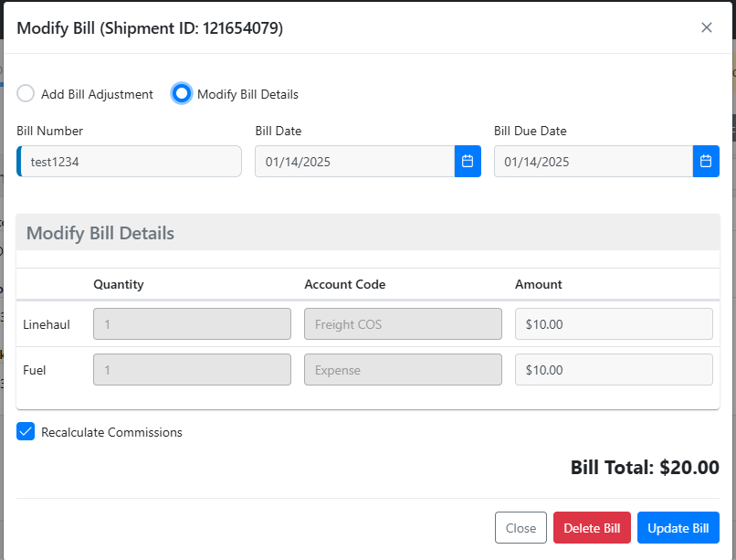The image size is (736, 560).
Task: Select the Add Bill Adjustment radio option
Action: point(26,93)
